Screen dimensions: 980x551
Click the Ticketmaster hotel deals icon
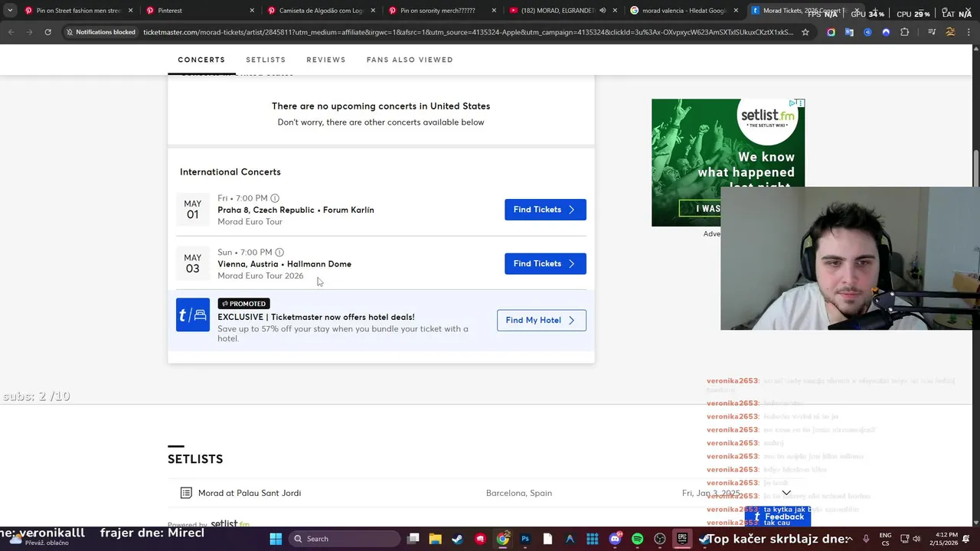193,315
